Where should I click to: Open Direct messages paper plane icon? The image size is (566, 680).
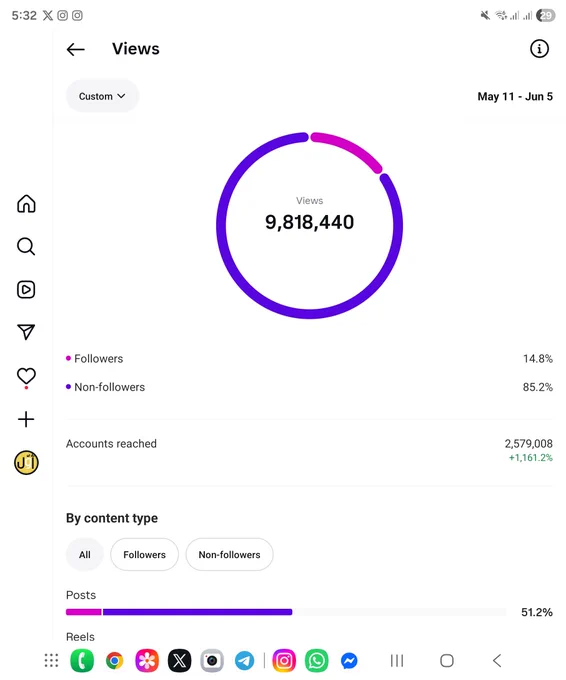[26, 332]
